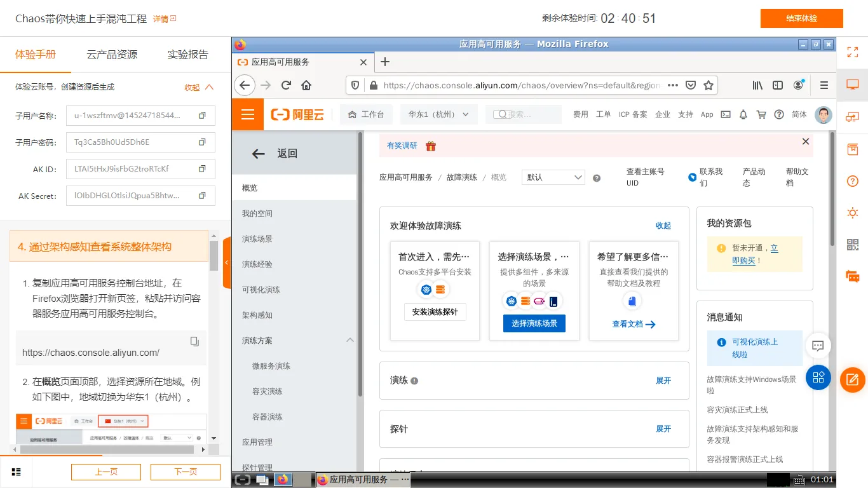This screenshot has width=868, height=488.
Task: Open Firefox library icon
Action: [x=757, y=85]
